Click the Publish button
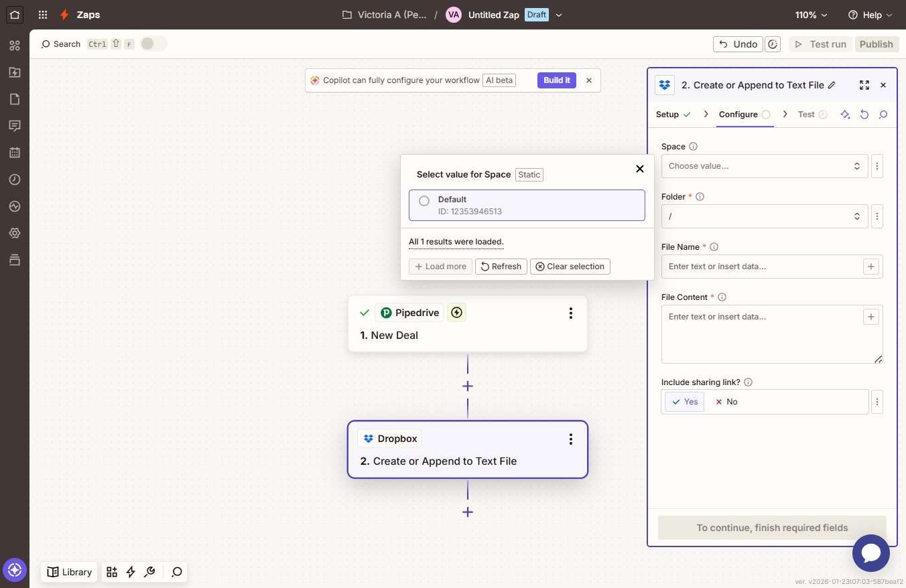Viewport: 906px width, 588px height. click(877, 44)
